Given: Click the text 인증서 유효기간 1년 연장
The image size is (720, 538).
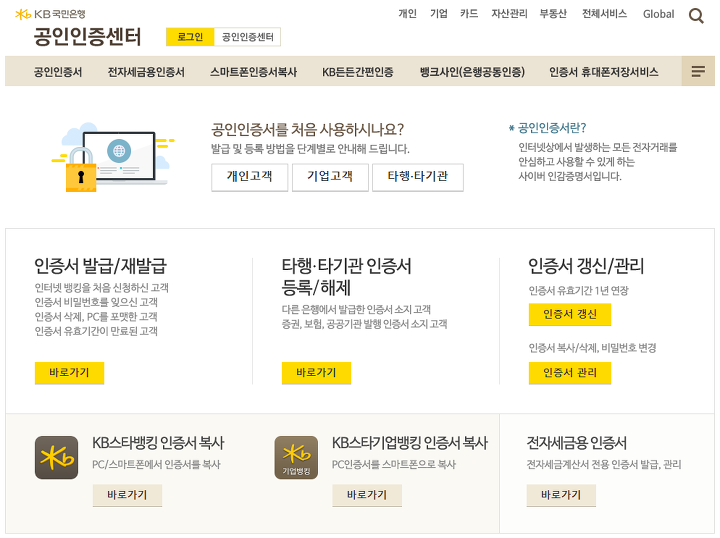Looking at the screenshot, I should tap(579, 291).
